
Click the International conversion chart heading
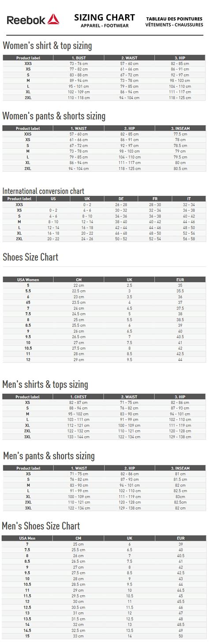pos(43,191)
